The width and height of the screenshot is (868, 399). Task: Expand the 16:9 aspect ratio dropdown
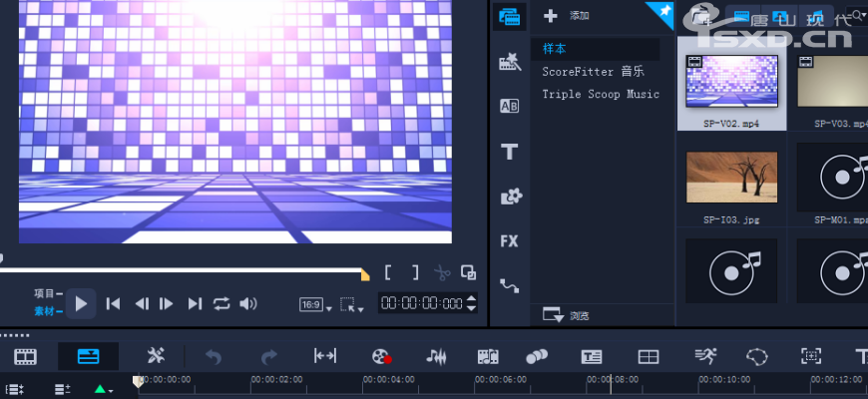point(316,304)
